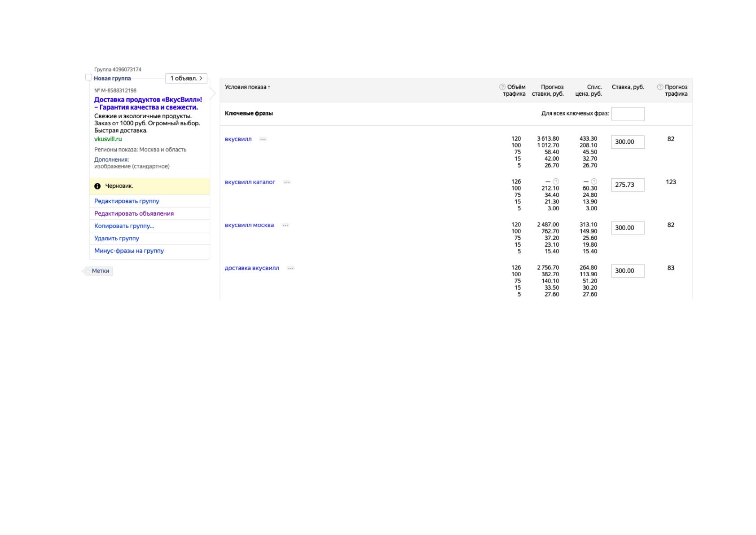The width and height of the screenshot is (756, 535).
Task: Select forecast bid value 2 487.00
Action: (x=548, y=225)
